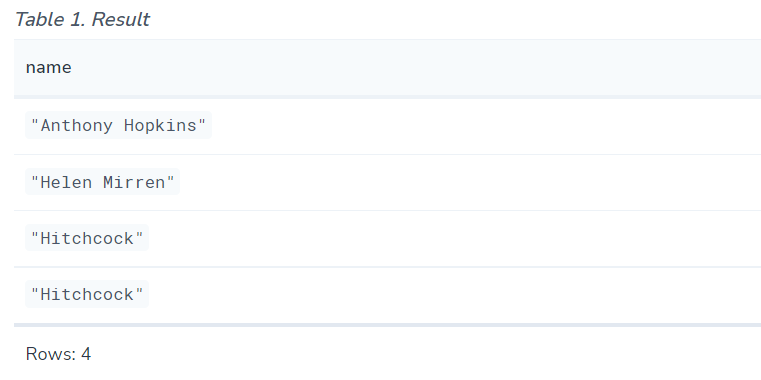The image size is (761, 380).
Task: Click the upper "Hitchcock" result entry
Action: 87,238
